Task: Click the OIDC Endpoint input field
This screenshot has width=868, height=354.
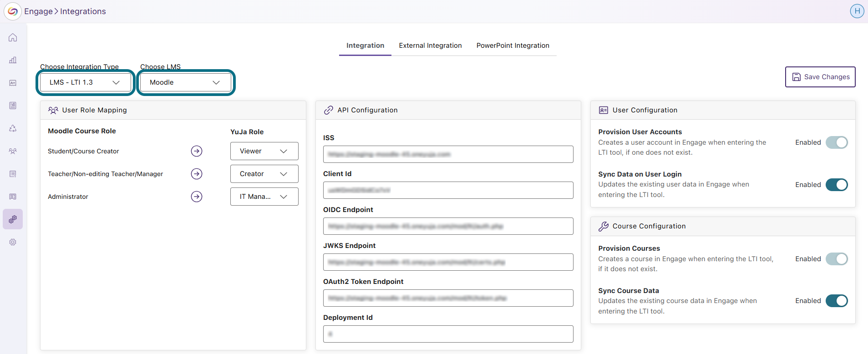Action: pos(448,226)
